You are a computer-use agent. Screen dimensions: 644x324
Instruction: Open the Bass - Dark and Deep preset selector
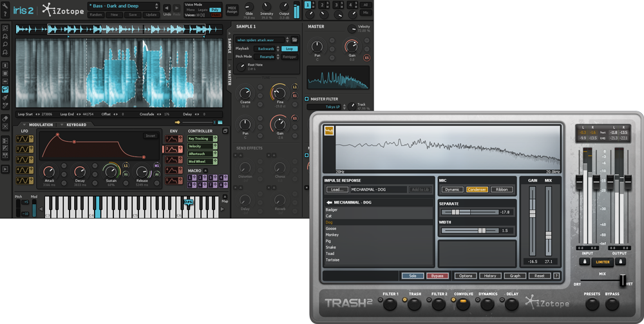pos(124,6)
